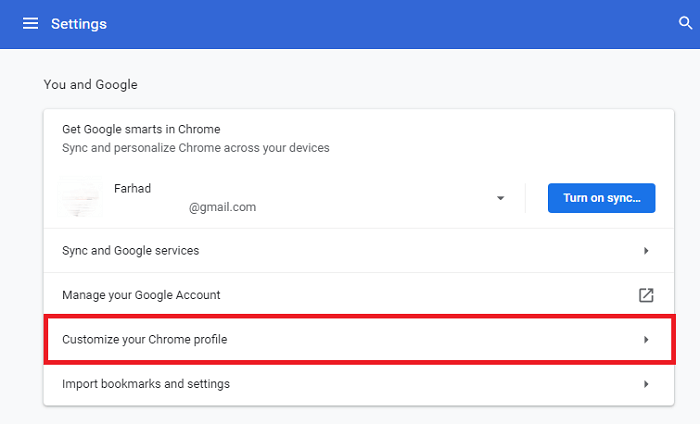Click arrow beside Import bookmarks and settings

(646, 384)
